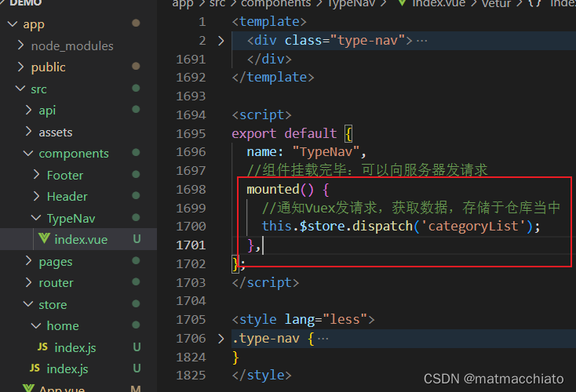Collapse the home folder chevron

click(36, 325)
